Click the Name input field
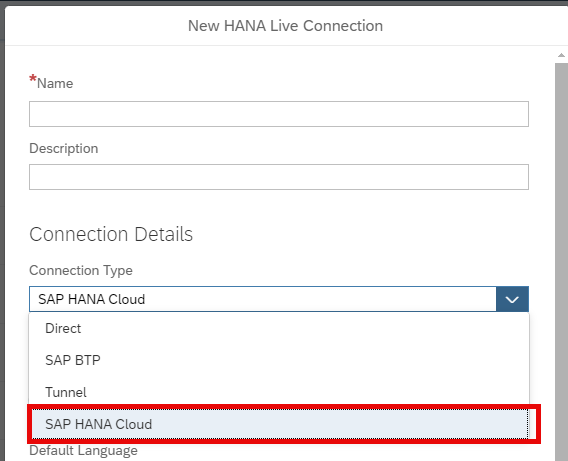568x461 pixels. tap(279, 114)
